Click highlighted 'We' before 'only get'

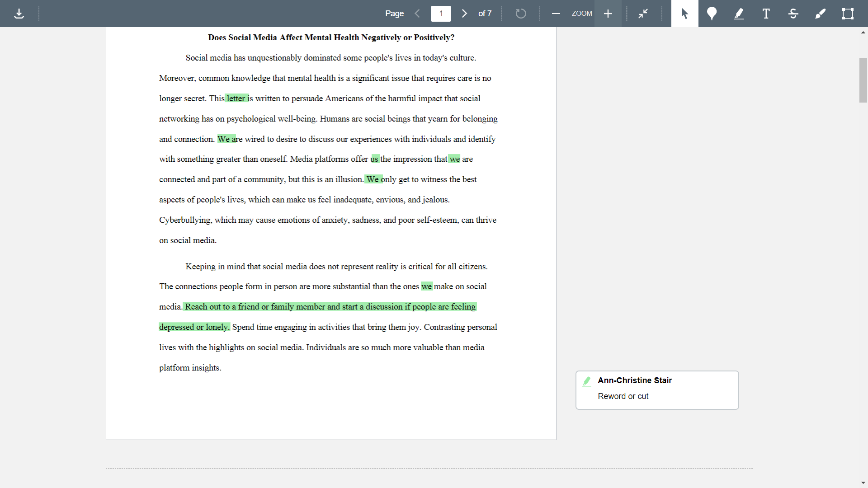tap(373, 179)
